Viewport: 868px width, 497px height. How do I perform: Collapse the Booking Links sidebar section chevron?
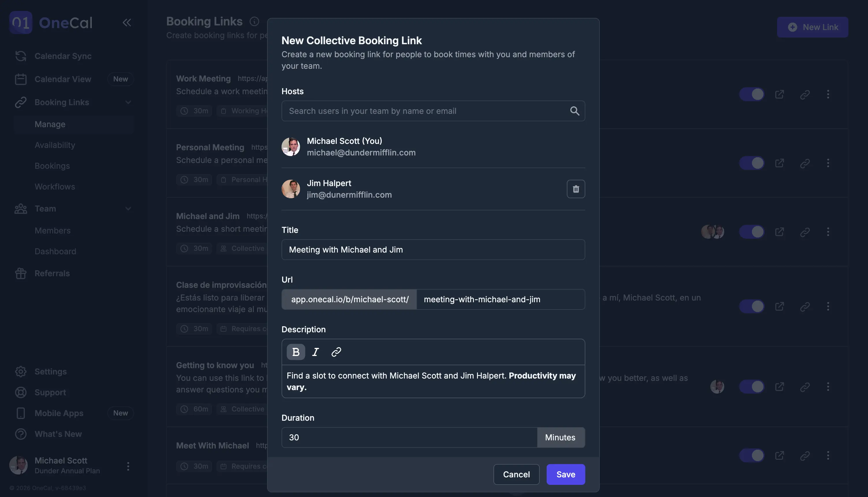[128, 102]
